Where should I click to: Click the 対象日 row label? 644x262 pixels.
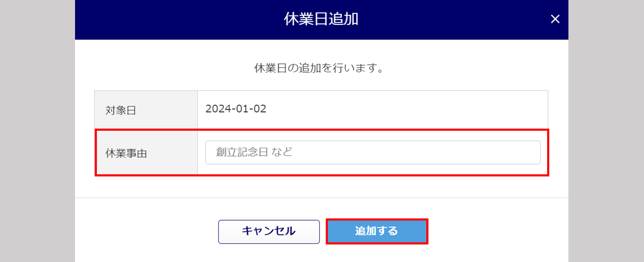pyautogui.click(x=121, y=110)
